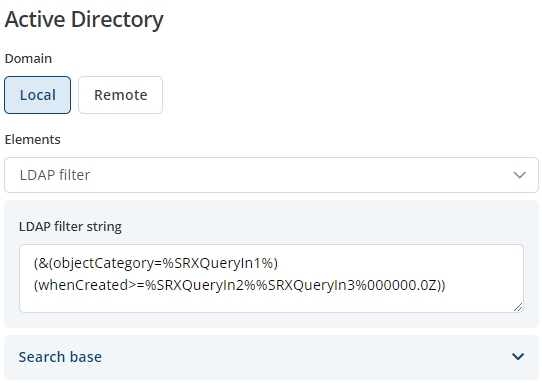Expand the Search base section
This screenshot has width=542, height=383.
coord(271,357)
